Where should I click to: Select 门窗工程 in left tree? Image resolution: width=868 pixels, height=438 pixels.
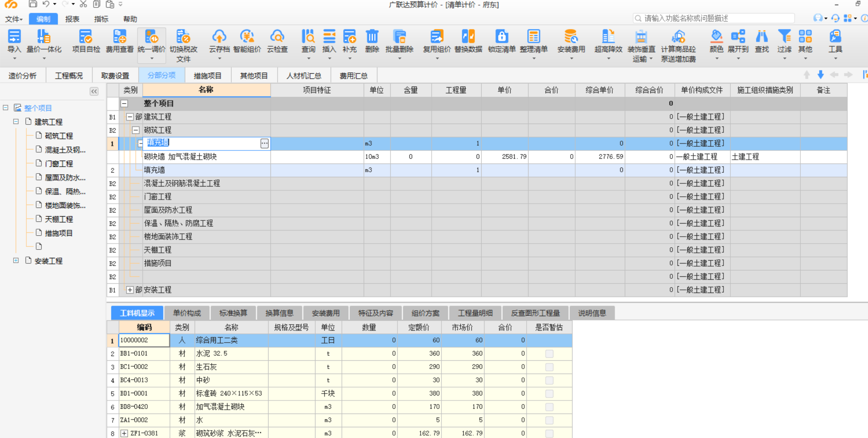point(59,164)
